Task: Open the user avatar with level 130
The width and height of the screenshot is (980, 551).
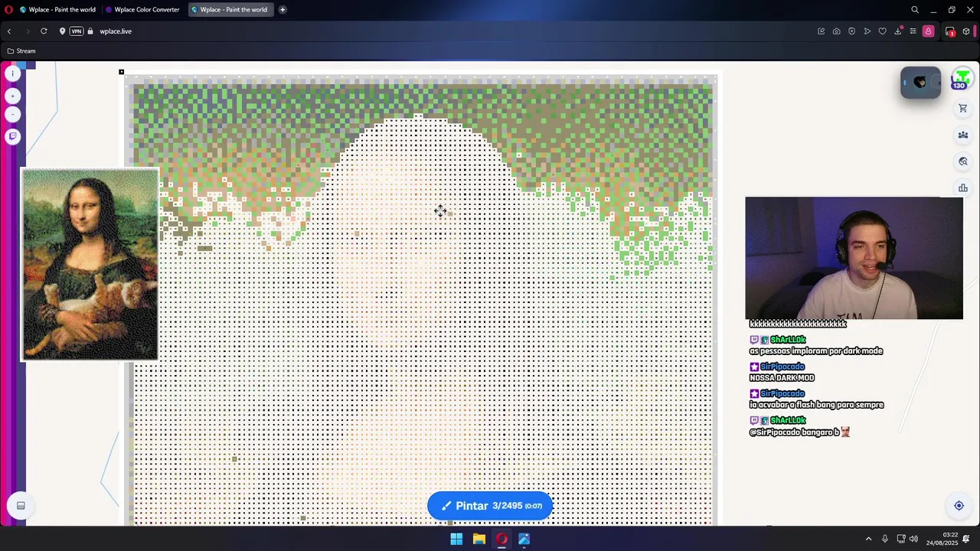Action: click(962, 79)
